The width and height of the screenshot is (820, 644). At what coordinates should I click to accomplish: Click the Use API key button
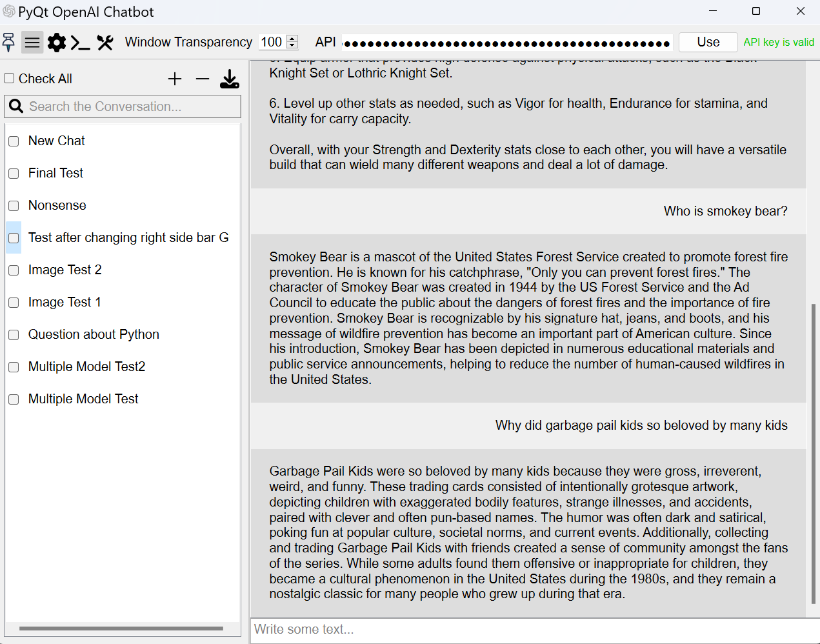(708, 42)
